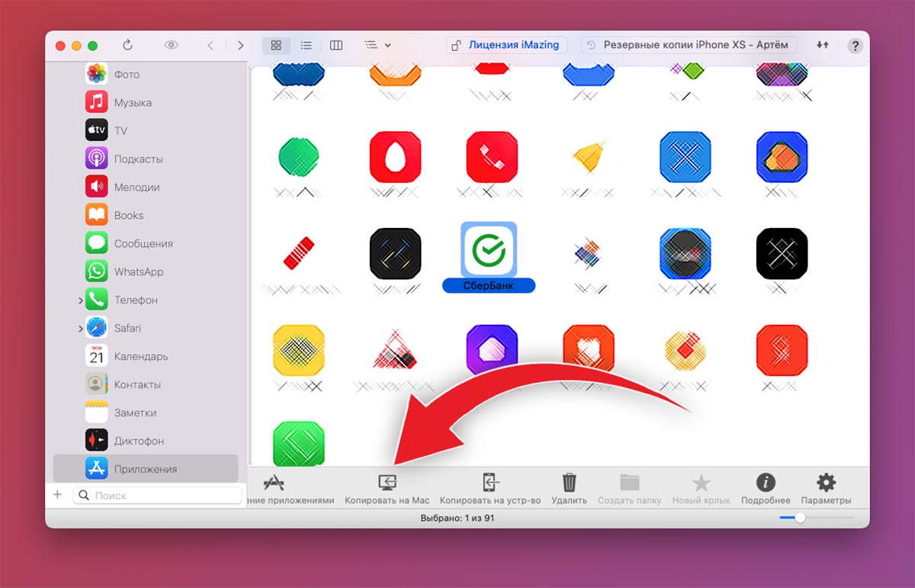Switch to icon grid view
The width and height of the screenshot is (915, 588).
276,45
